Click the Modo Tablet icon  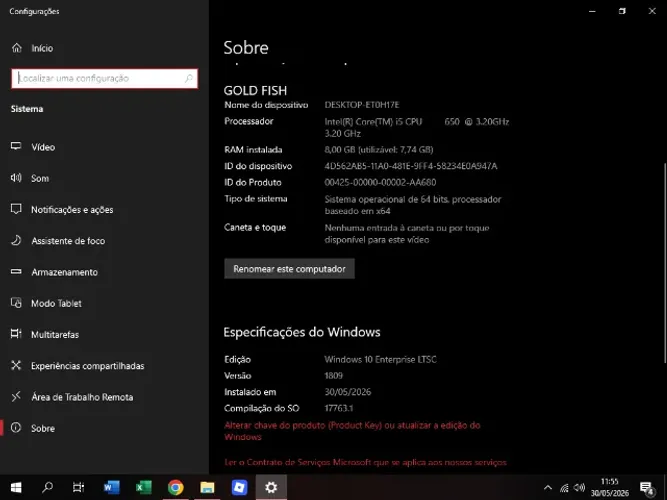(16, 303)
